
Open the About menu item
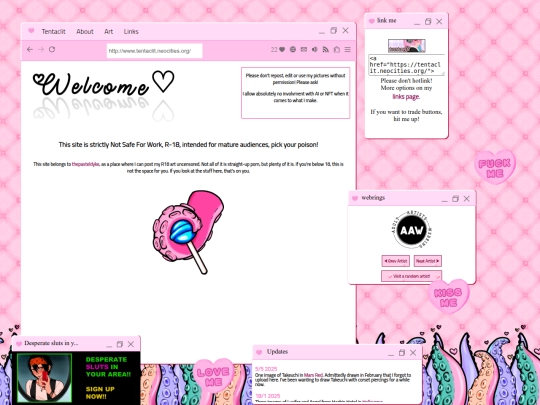[85, 32]
